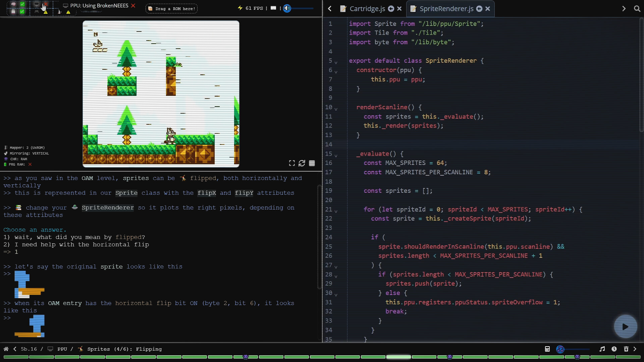Viewport: 644px width, 362px height.
Task: Click the music note icon in the bottom bar
Action: [x=602, y=349]
